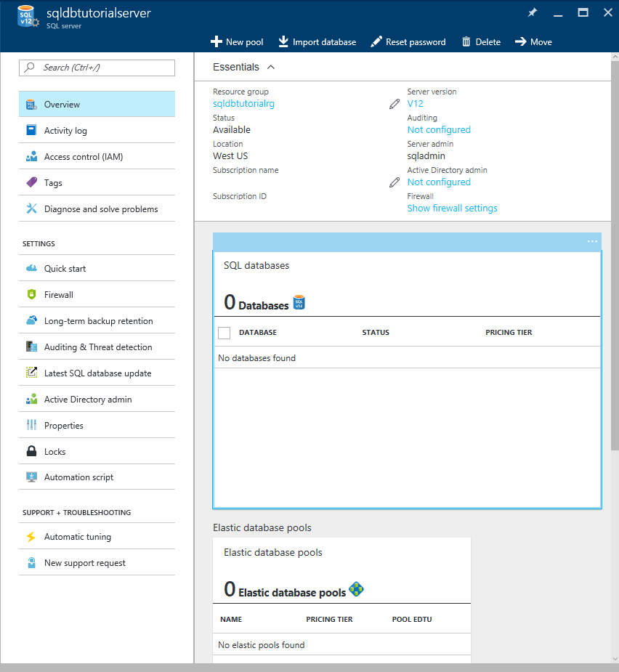Click Reset password in the toolbar
The image size is (619, 672).
pyautogui.click(x=408, y=42)
